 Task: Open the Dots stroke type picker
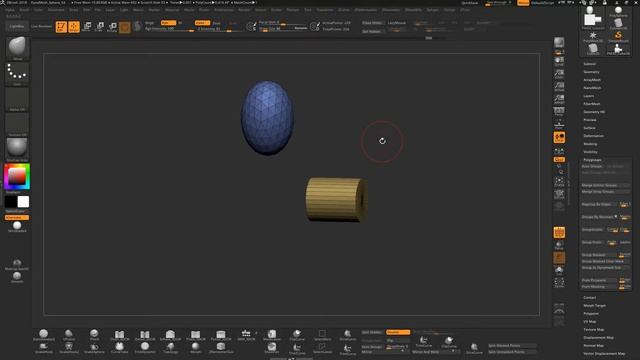coord(17,73)
